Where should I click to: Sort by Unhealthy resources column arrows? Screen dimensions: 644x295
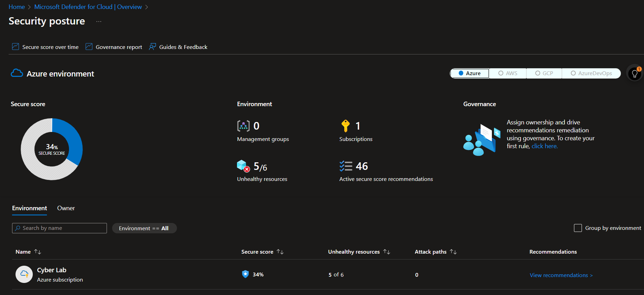tap(387, 252)
